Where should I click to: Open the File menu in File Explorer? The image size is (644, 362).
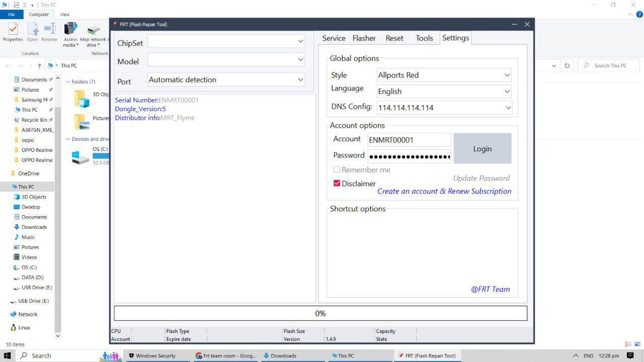[11, 14]
